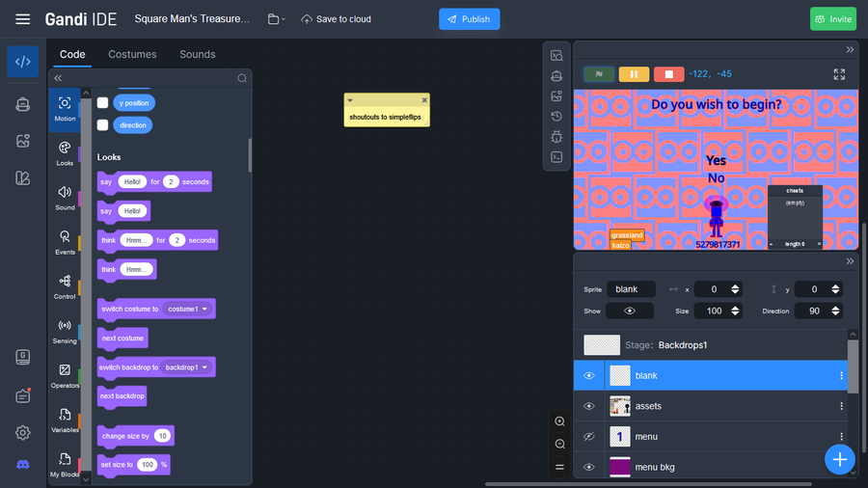Switch to the Costumes tab
868x488 pixels.
tap(132, 54)
